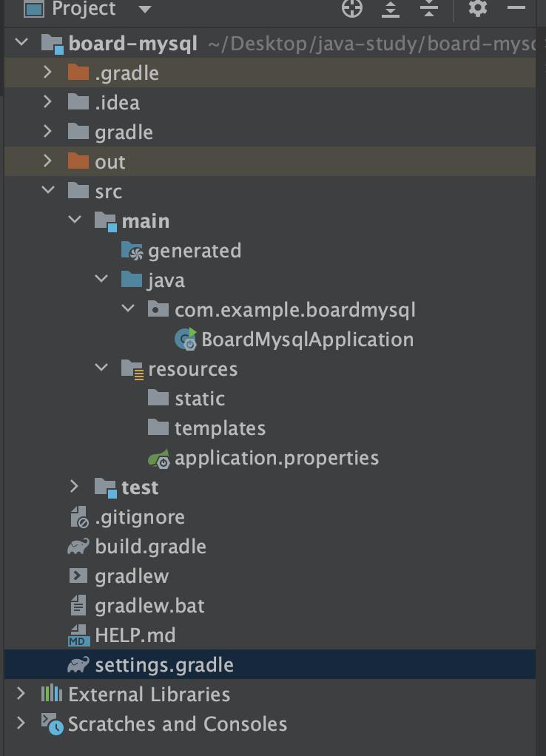Screen dimensions: 546x756
Task: Click the Collapse All icon in toolbar
Action: (x=429, y=9)
